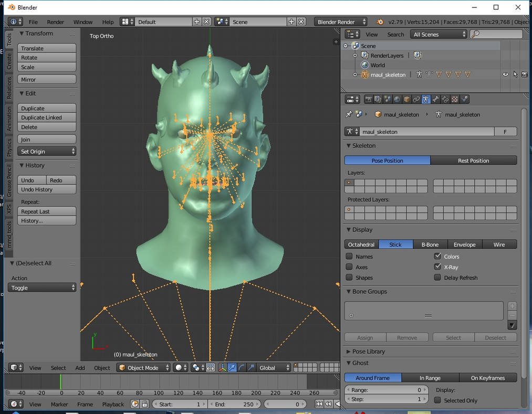Click the properties panel vertical scrollbar
This screenshot has height=414, width=532.
pos(524,243)
